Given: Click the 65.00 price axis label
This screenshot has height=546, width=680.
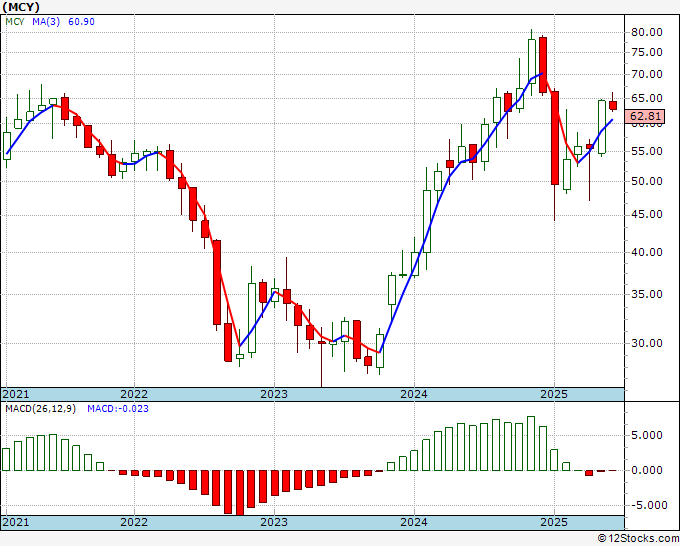Looking at the screenshot, I should 647,98.
